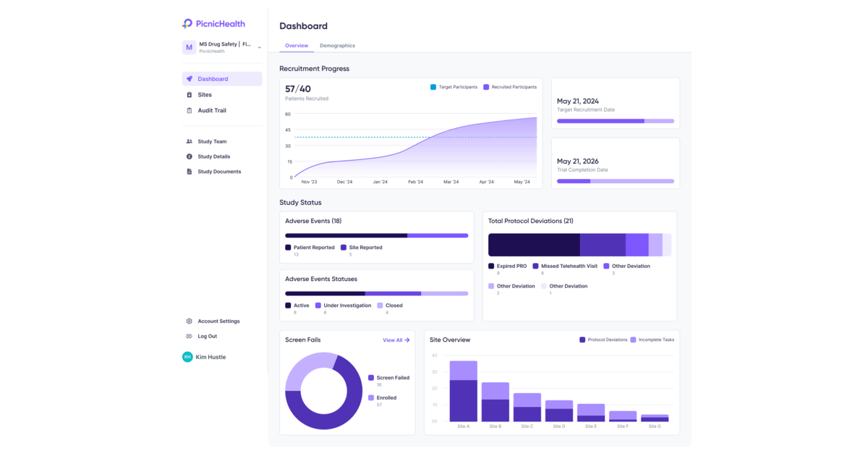This screenshot has height=454, width=868.
Task: Click the Audit Trail clipboard icon
Action: pos(190,111)
